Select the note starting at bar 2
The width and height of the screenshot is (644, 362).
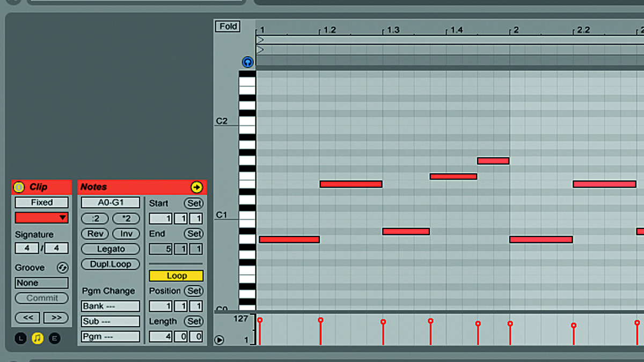[541, 239]
